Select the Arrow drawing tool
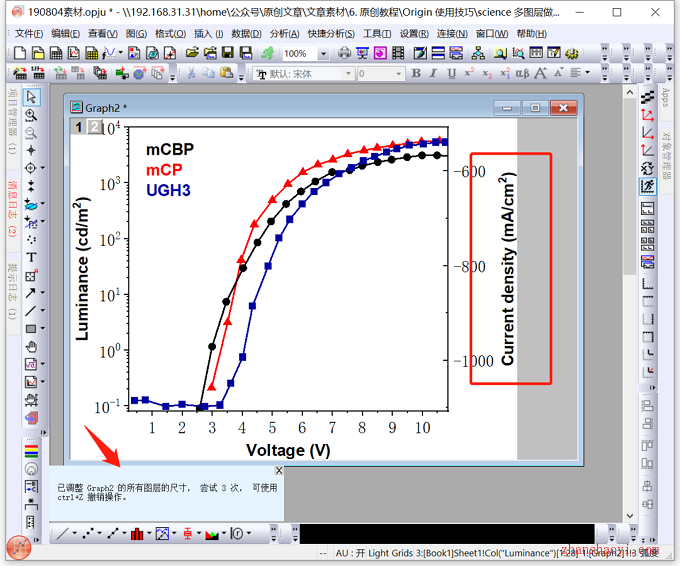680x566 pixels. [30, 293]
